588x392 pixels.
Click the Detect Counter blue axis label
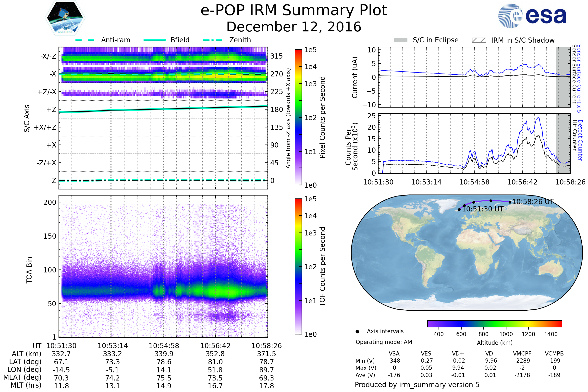pyautogui.click(x=580, y=140)
